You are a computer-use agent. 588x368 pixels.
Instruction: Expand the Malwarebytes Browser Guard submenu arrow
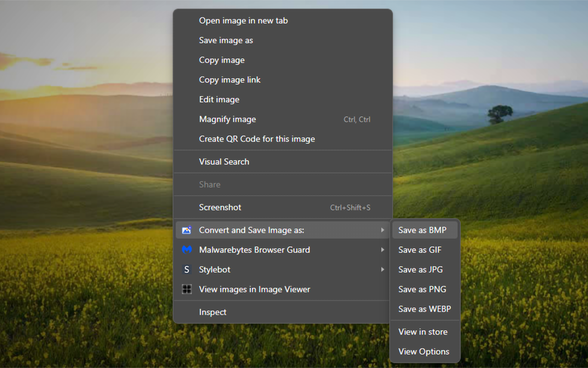pyautogui.click(x=382, y=250)
